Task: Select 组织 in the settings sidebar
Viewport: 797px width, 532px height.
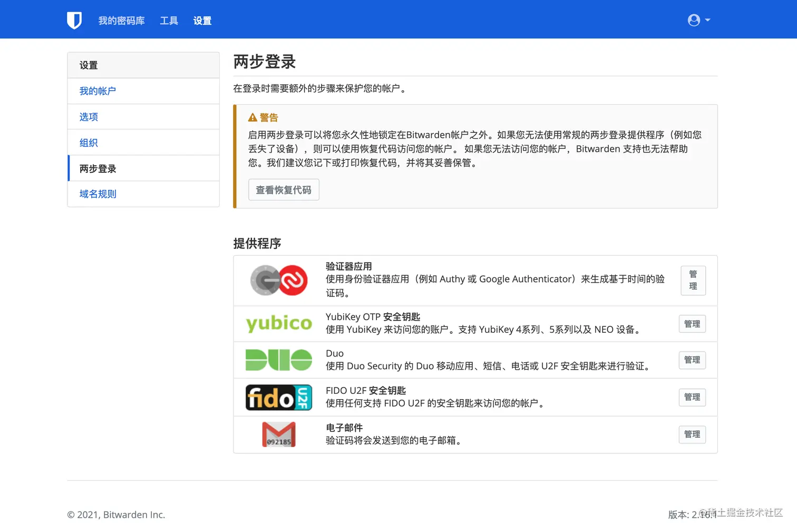Action: (x=88, y=142)
